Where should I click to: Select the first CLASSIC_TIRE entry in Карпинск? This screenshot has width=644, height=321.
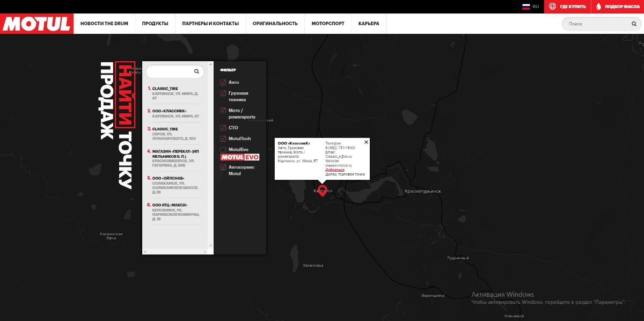pos(173,93)
